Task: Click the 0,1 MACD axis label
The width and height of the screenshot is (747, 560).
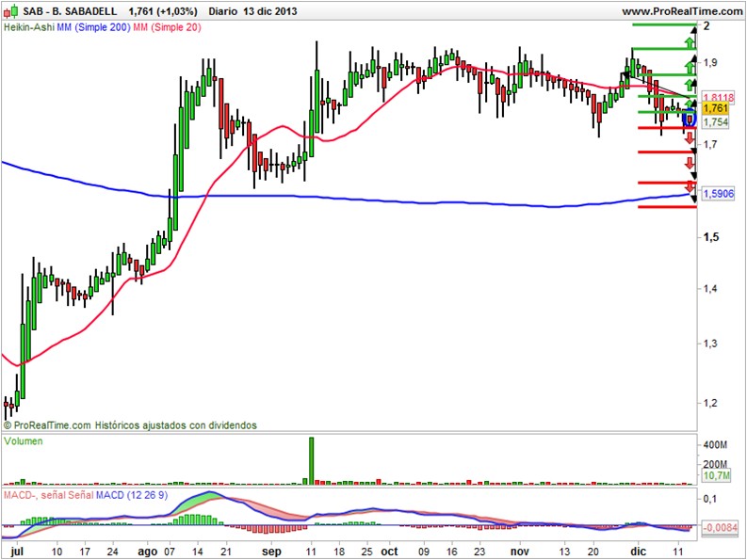Action: (x=710, y=499)
